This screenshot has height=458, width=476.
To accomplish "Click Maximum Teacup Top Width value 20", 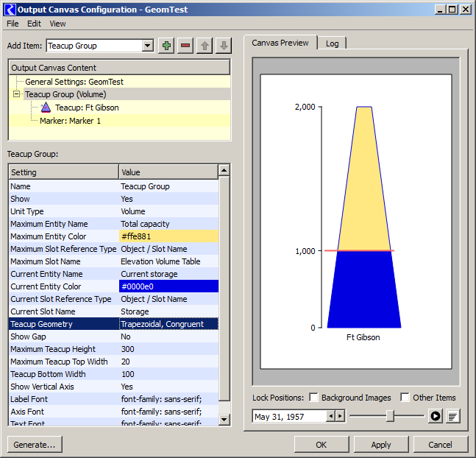I will pos(168,362).
